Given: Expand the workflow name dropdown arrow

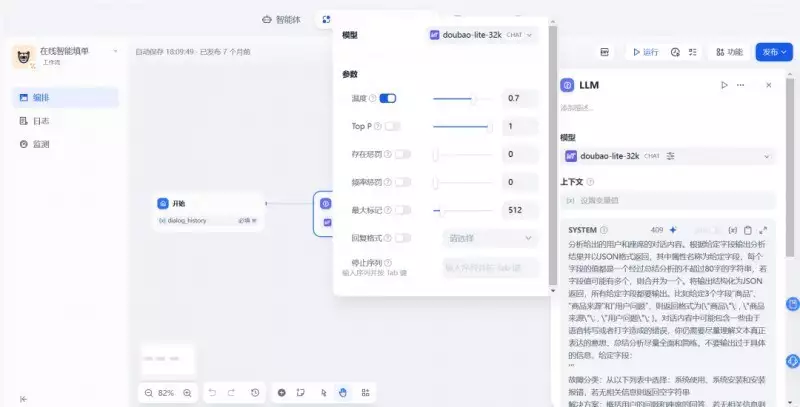Looking at the screenshot, I should point(115,51).
